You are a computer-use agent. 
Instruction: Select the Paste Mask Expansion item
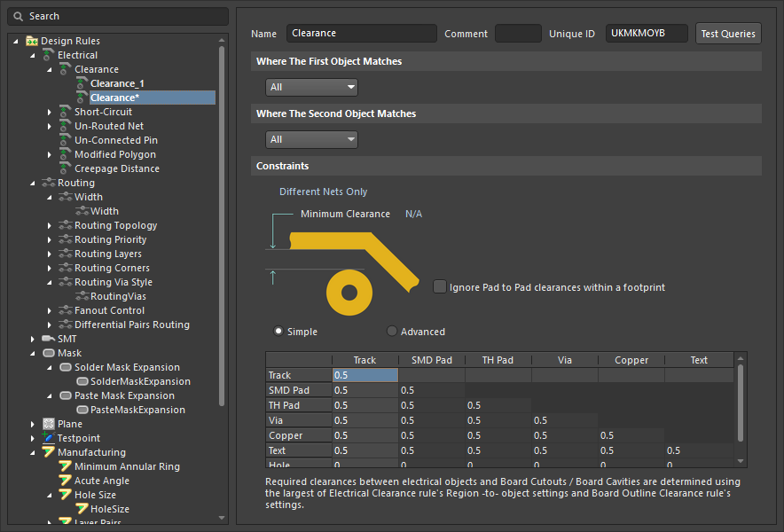(x=124, y=395)
